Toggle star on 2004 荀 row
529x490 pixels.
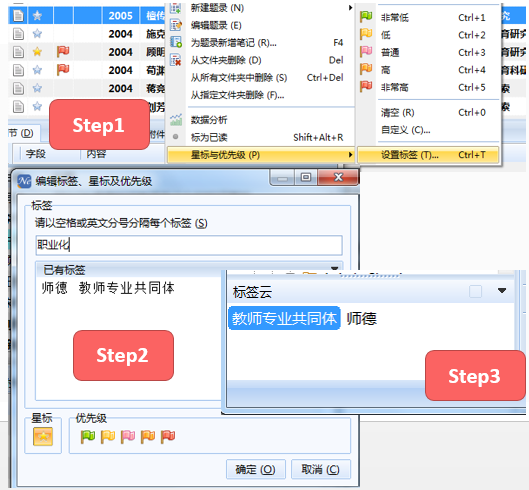(x=37, y=70)
